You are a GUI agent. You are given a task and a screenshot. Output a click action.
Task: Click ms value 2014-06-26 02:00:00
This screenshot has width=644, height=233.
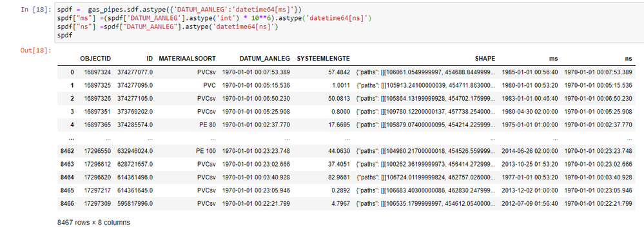530,151
